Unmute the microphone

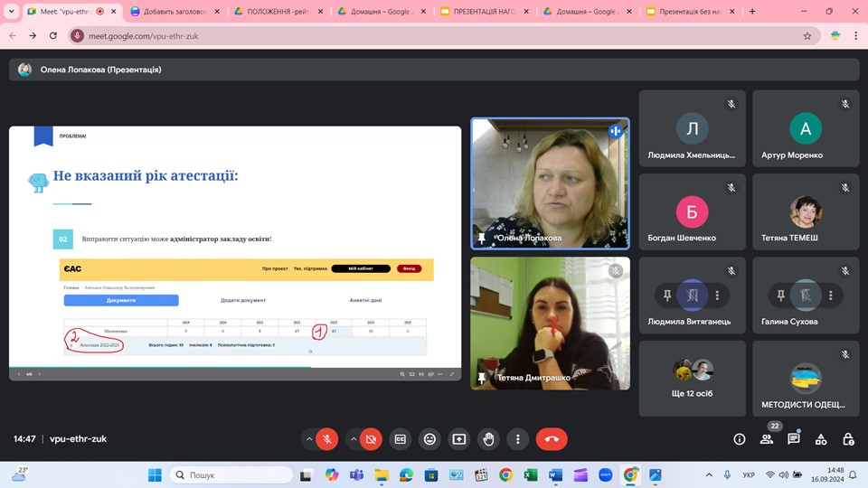point(327,439)
